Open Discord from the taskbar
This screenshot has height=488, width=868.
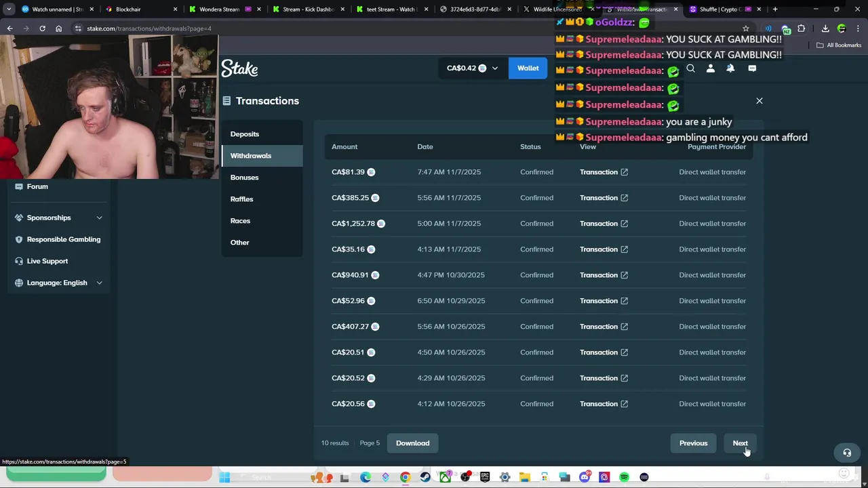click(x=585, y=477)
